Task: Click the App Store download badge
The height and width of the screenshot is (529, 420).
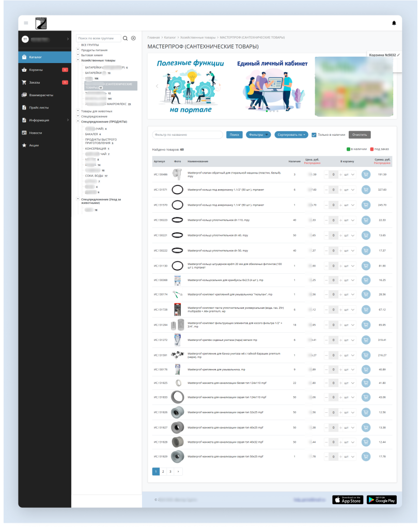Action: tap(348, 500)
